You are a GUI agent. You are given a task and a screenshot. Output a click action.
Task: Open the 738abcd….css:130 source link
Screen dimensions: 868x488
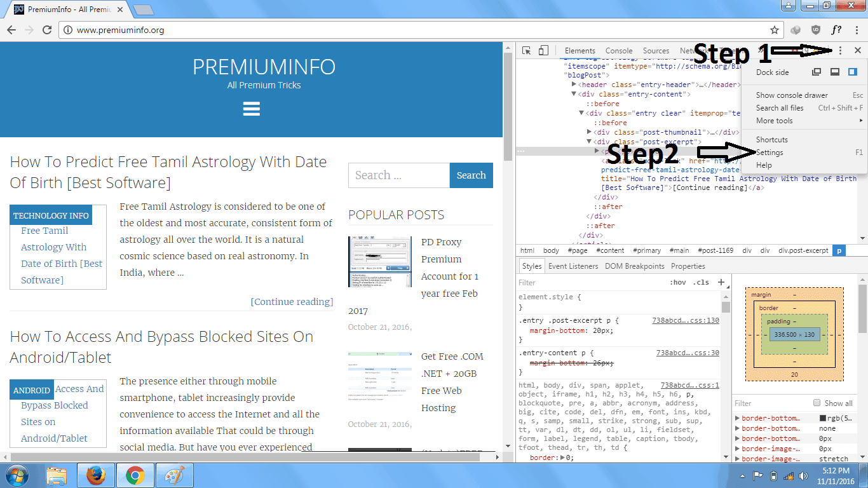click(686, 321)
